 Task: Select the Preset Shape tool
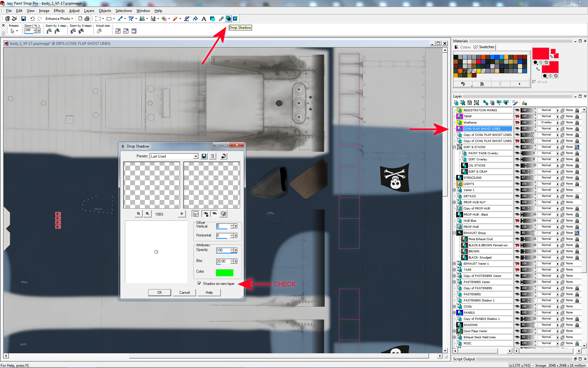click(x=213, y=19)
